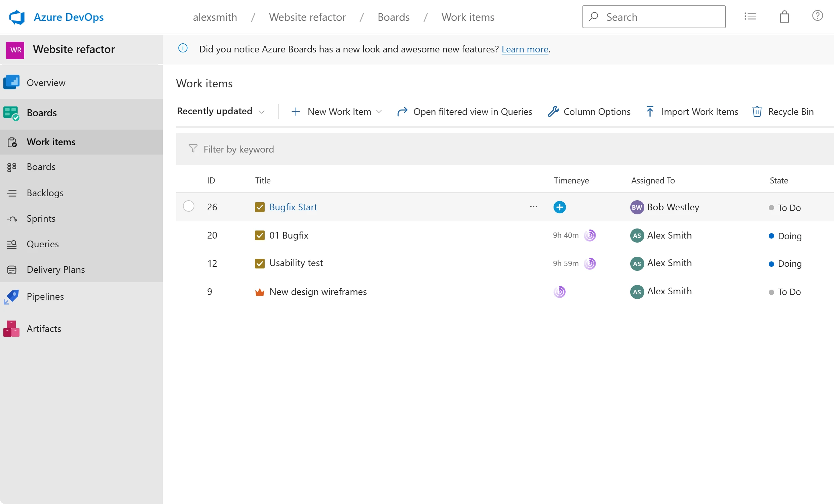Open the Boards hub in the sidebar
This screenshot has width=834, height=504.
pyautogui.click(x=81, y=113)
